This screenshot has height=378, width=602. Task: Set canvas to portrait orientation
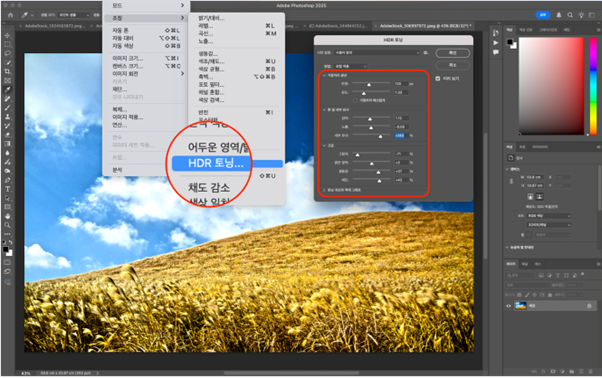point(530,196)
